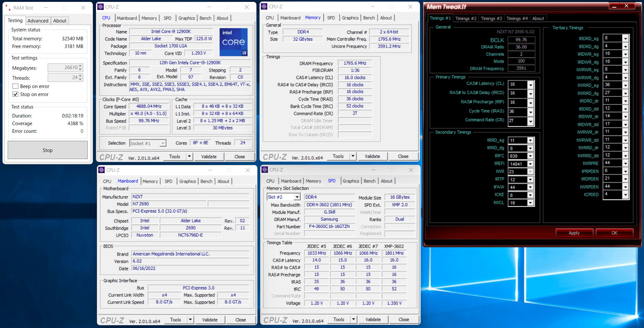Screen dimensions: 644x328
Task: Click Close in the CPU-Z Memory window
Action: click(x=403, y=156)
